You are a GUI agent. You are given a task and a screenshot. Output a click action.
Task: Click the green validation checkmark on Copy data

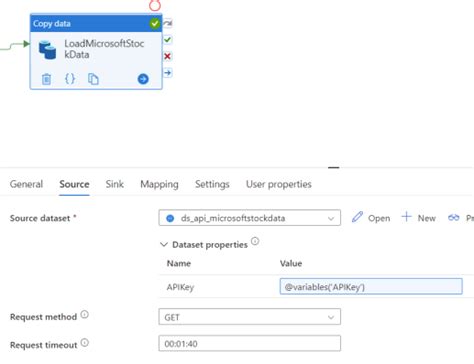154,24
